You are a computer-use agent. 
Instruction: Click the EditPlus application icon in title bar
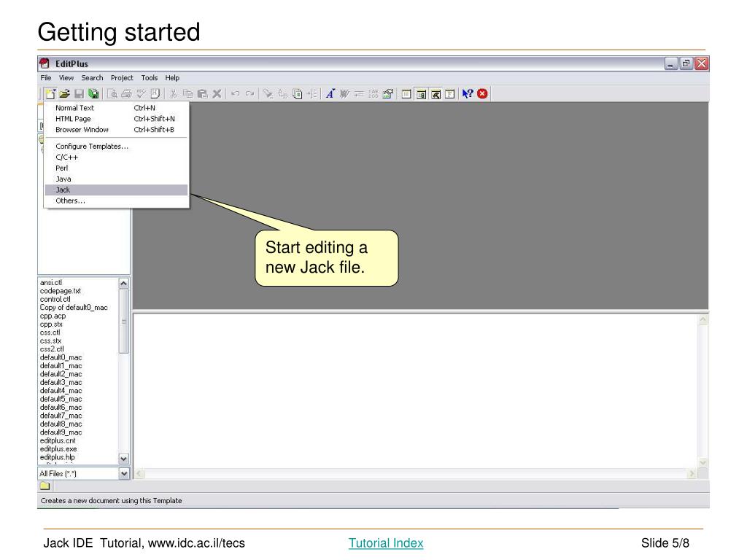[44, 63]
